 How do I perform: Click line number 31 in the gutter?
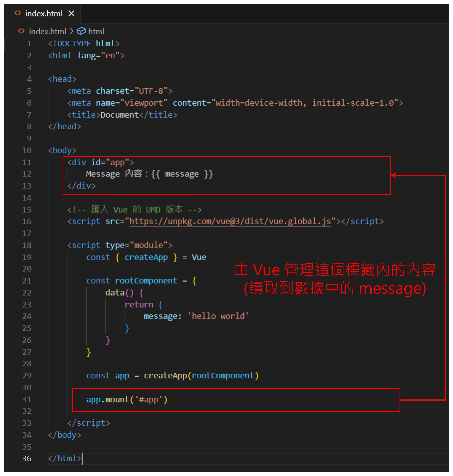click(27, 400)
